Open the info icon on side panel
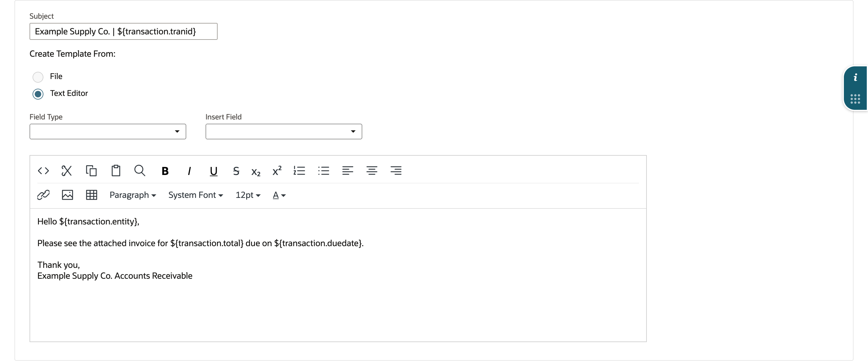Viewport: 868px width, 362px height. click(x=855, y=78)
